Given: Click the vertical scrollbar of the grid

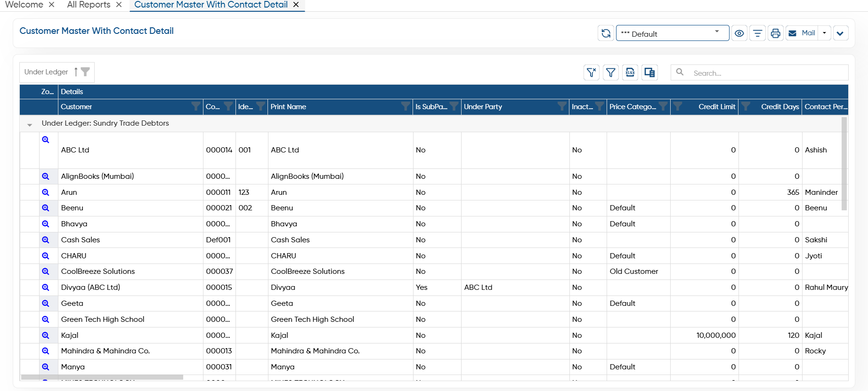Looking at the screenshot, I should click(844, 164).
